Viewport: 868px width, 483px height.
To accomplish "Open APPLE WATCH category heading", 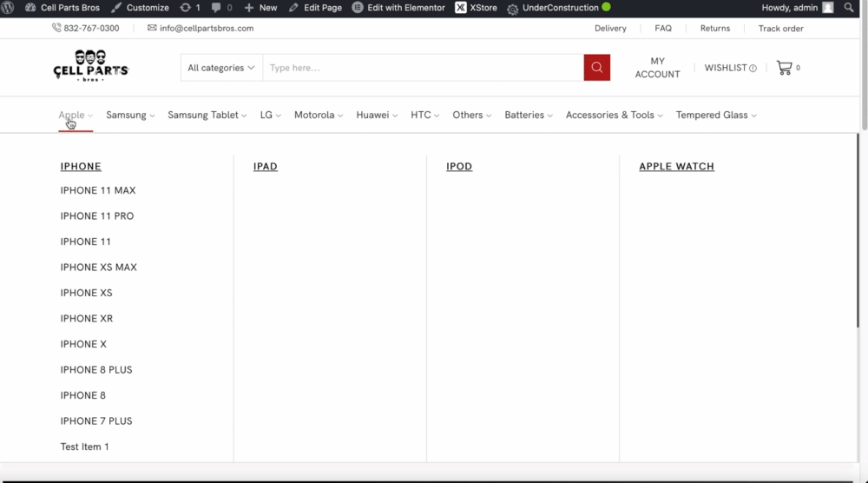I will 676,166.
